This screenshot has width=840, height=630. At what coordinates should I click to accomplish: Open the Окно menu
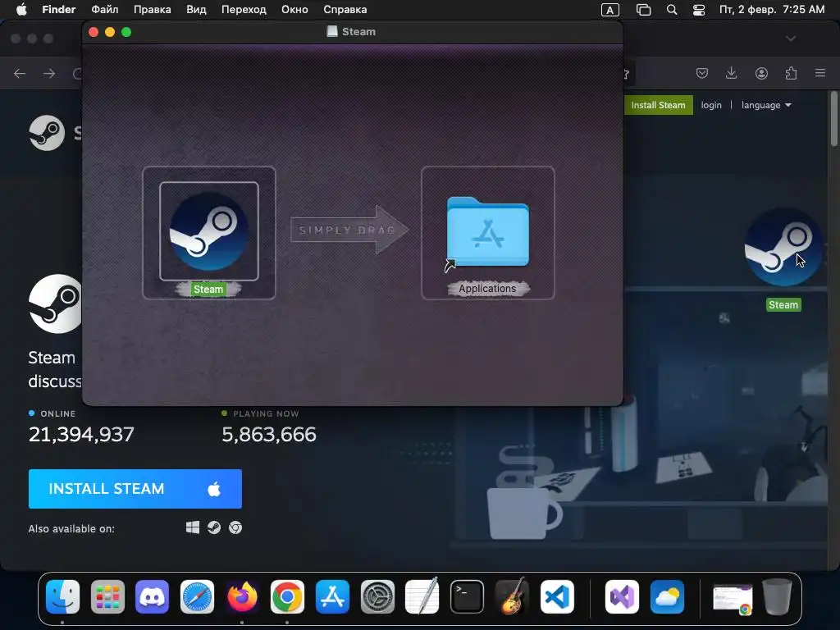pyautogui.click(x=294, y=10)
